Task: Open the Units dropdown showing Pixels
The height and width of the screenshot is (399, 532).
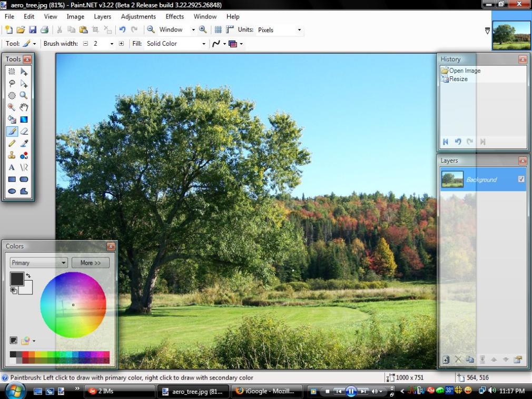Action: 279,30
